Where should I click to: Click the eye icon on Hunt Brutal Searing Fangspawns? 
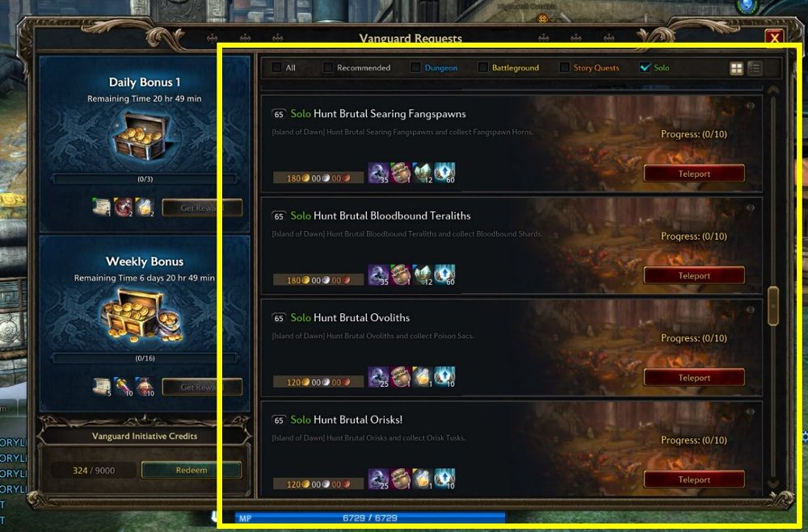pyautogui.click(x=751, y=106)
